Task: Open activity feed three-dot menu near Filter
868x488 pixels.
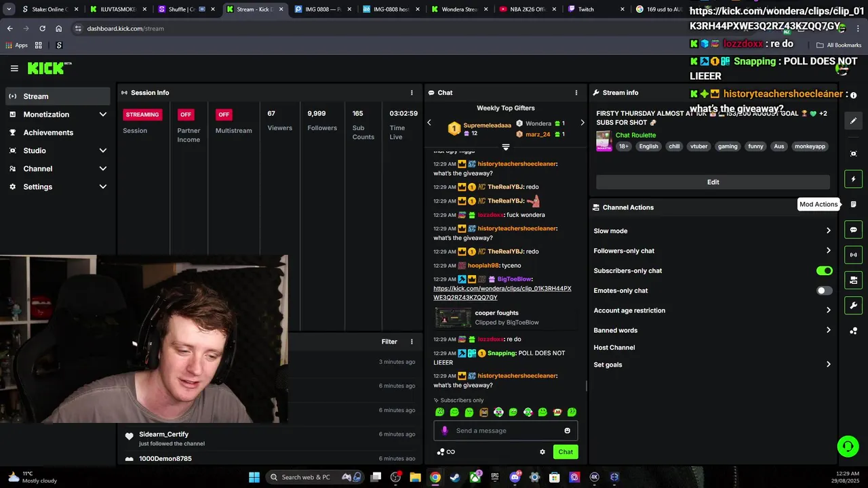Action: [412, 342]
